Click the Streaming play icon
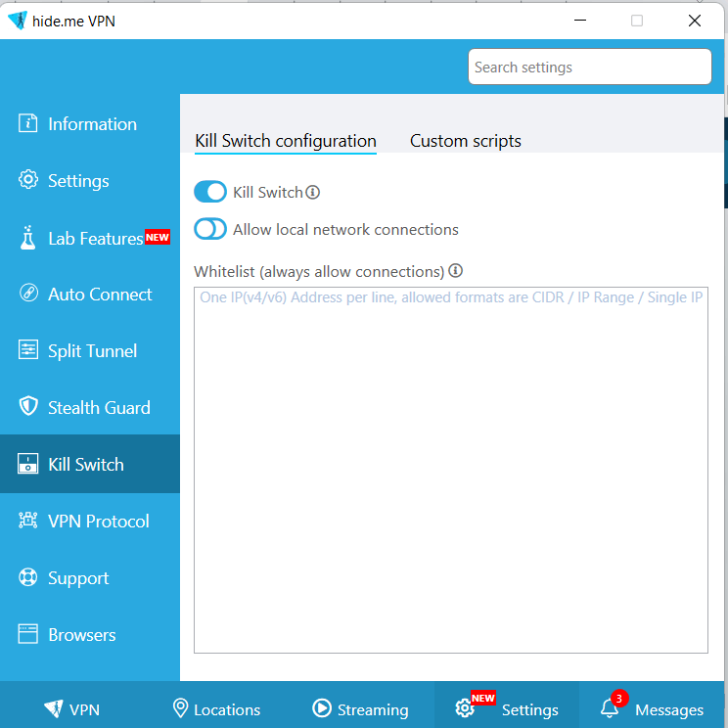728x728 pixels. click(322, 708)
